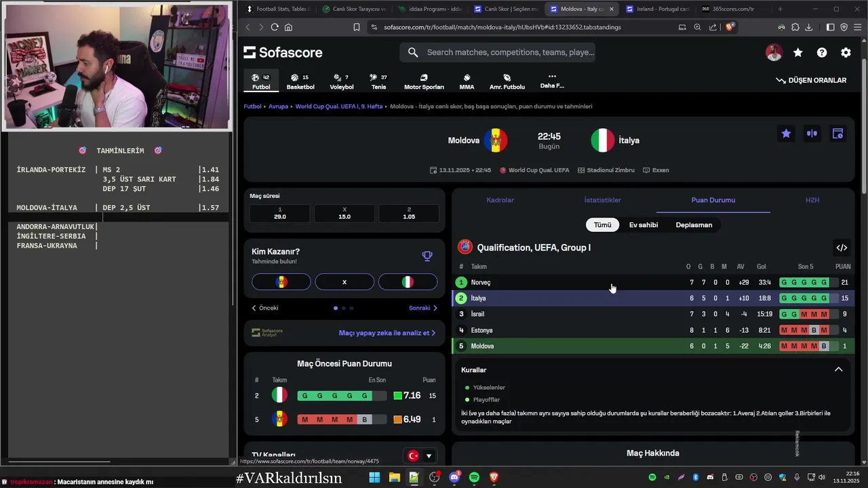The image size is (868, 488).
Task: Switch to the Kadrolar tab
Action: [x=500, y=200]
